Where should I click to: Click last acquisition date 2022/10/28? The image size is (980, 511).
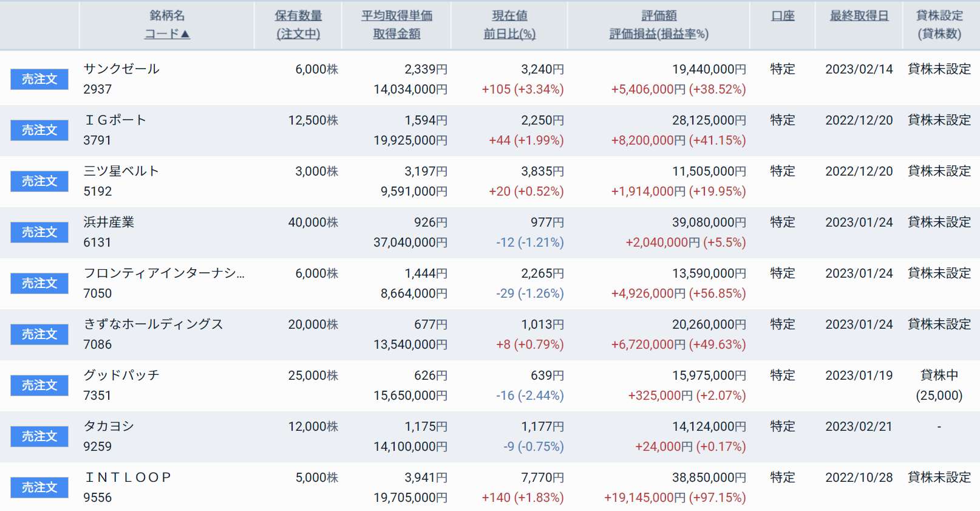859,478
